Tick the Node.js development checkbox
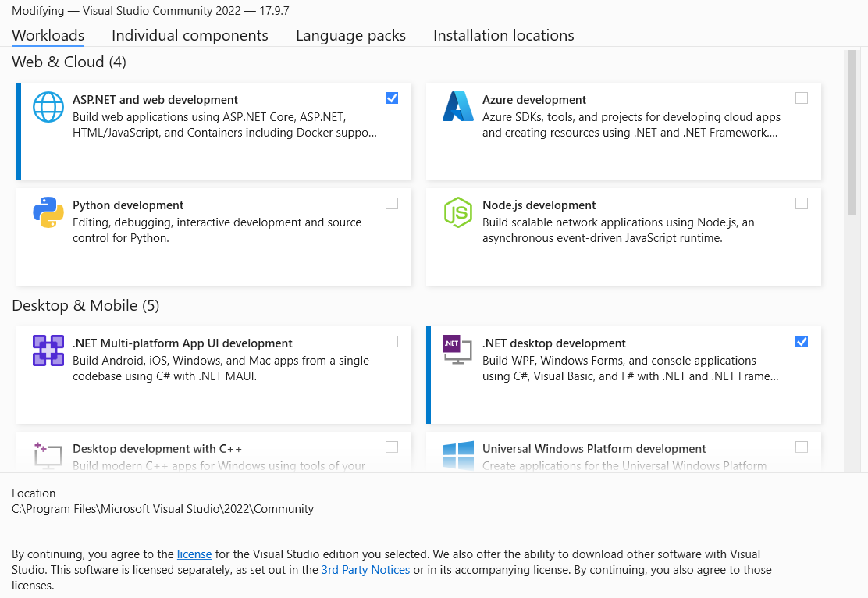Viewport: 868px width, 598px height. click(x=802, y=204)
